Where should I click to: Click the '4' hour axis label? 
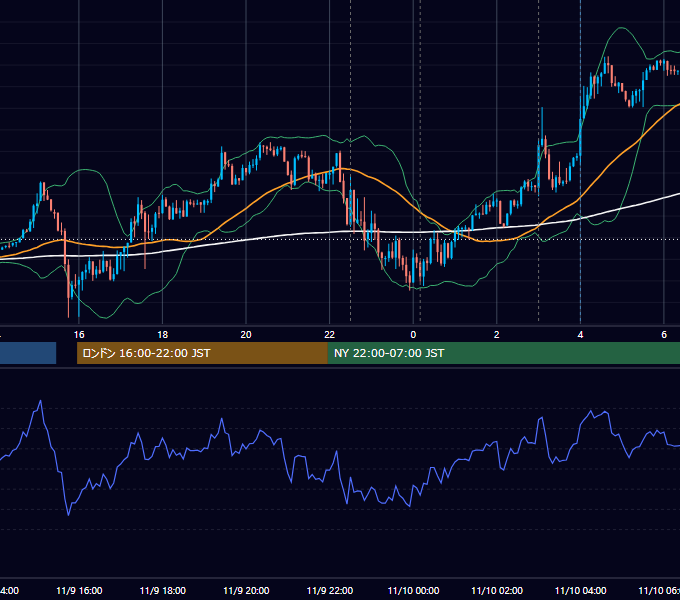click(580, 335)
